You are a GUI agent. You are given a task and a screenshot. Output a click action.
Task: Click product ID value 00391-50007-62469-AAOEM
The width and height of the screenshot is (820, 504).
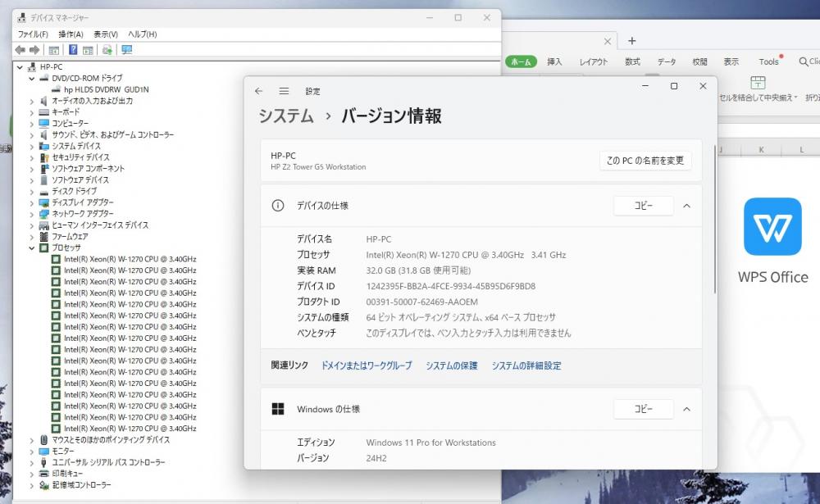[x=421, y=302]
